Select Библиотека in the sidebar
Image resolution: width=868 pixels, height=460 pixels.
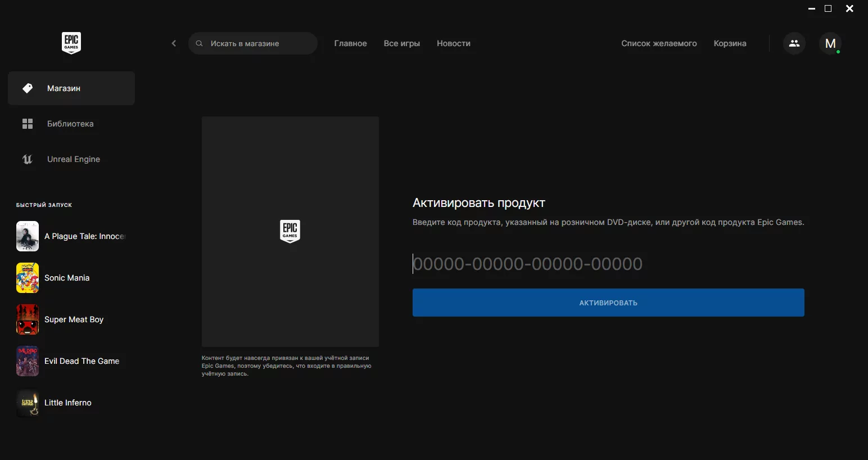click(71, 124)
